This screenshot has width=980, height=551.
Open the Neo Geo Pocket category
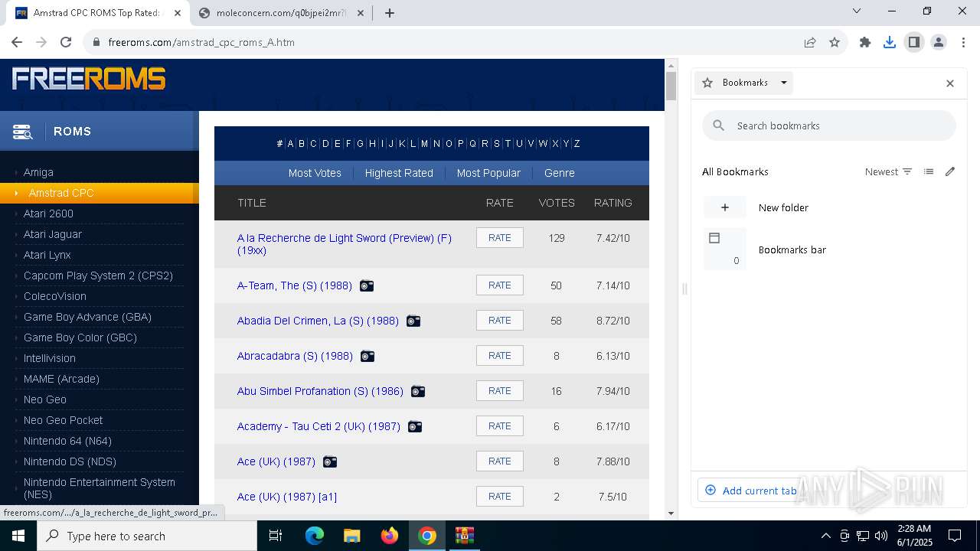tap(63, 420)
